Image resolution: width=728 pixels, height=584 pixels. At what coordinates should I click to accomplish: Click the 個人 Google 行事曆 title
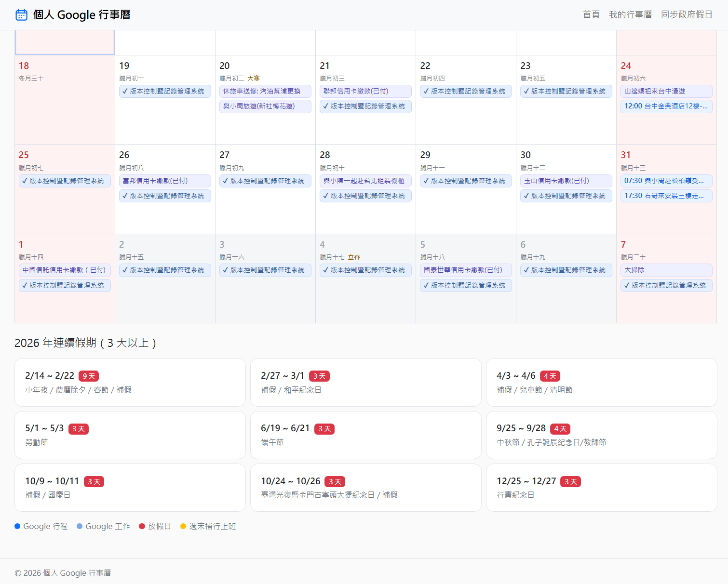click(x=82, y=15)
